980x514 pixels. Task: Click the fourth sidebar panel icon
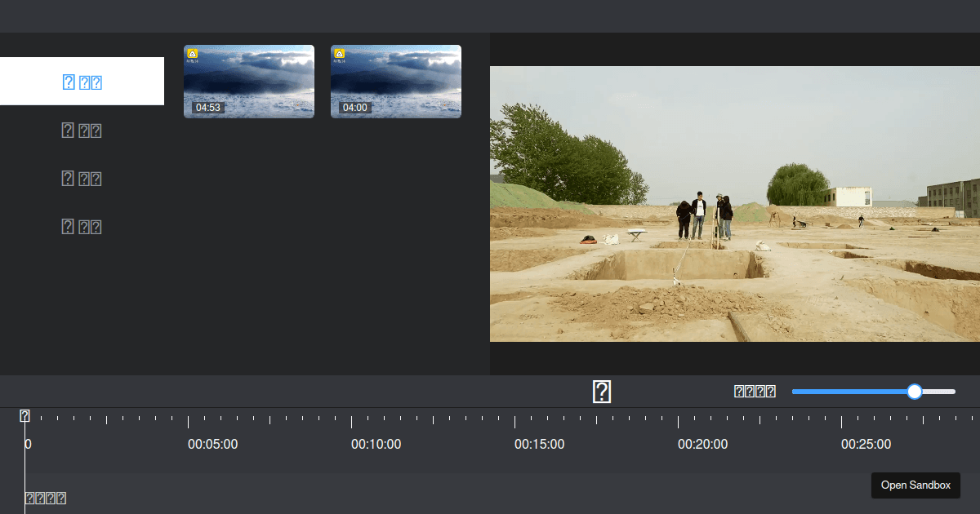82,226
